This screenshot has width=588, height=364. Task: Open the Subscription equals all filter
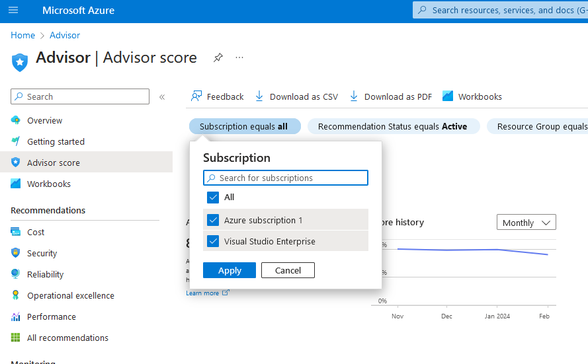245,127
